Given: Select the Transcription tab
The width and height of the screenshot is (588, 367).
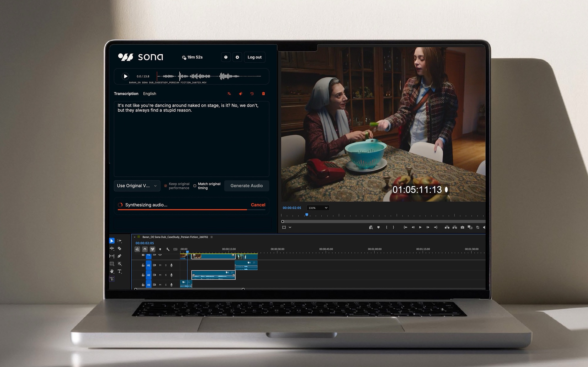Looking at the screenshot, I should (x=126, y=94).
